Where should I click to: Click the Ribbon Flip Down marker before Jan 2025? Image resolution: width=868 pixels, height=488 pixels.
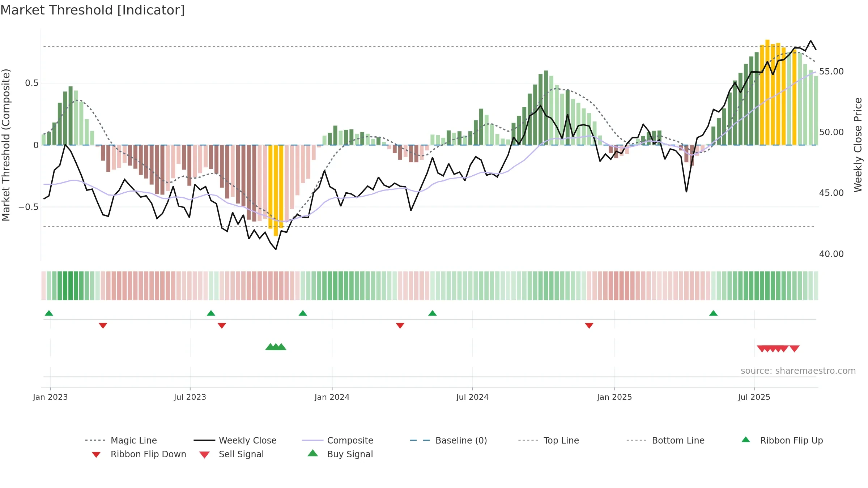click(589, 326)
